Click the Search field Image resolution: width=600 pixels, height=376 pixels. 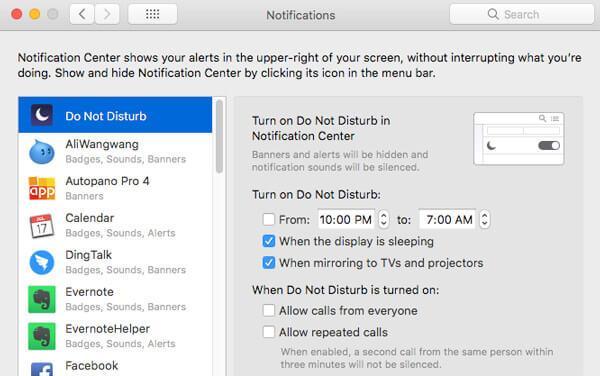tap(522, 15)
